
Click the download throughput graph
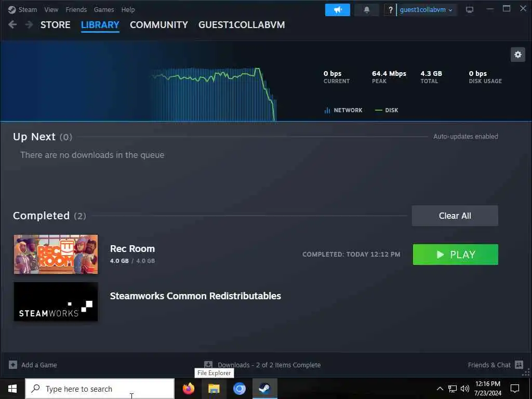[214, 95]
